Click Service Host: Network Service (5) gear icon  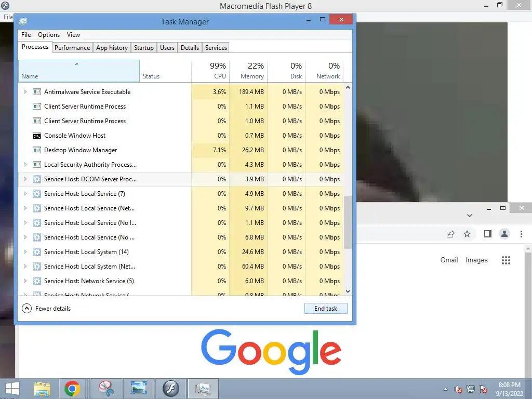pos(37,281)
